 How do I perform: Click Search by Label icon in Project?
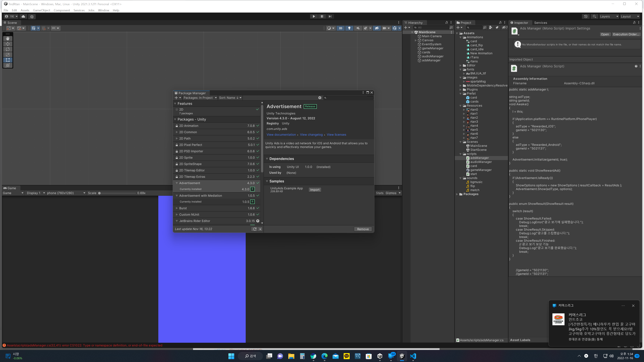tap(497, 27)
